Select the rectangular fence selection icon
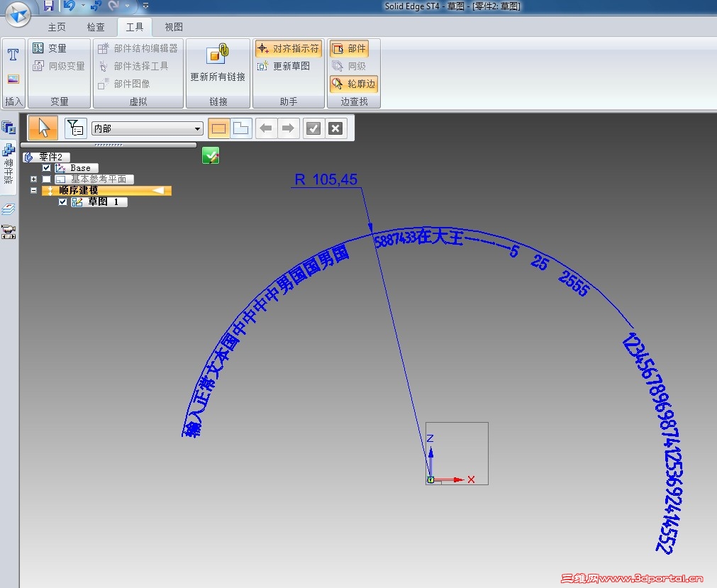The image size is (717, 588). click(218, 128)
